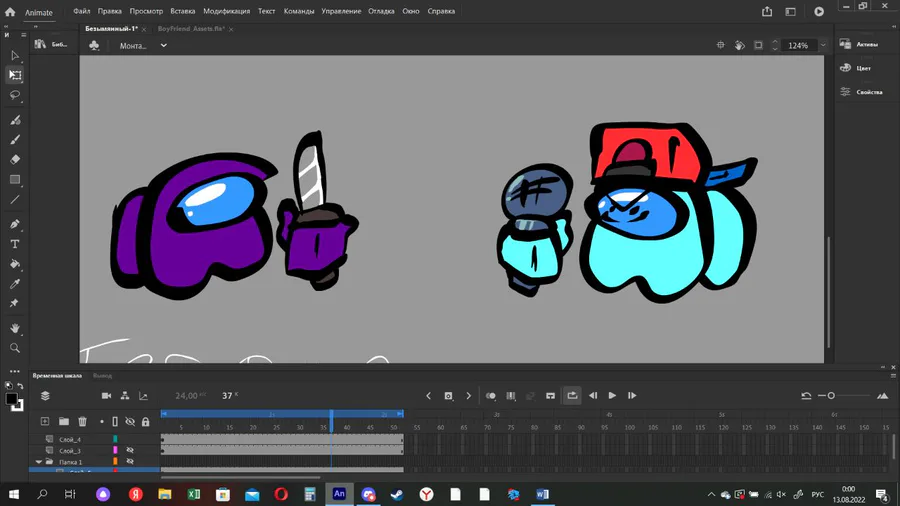This screenshot has width=900, height=506.
Task: Open the Правка menu
Action: (x=110, y=11)
